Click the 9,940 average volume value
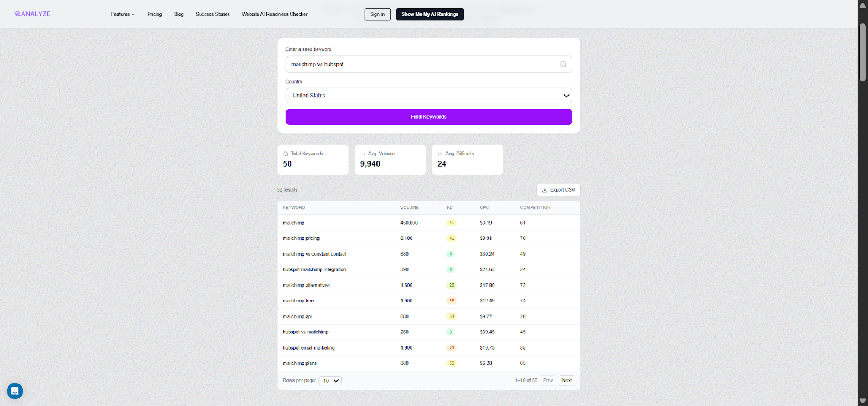Image resolution: width=868 pixels, height=406 pixels. click(x=370, y=164)
